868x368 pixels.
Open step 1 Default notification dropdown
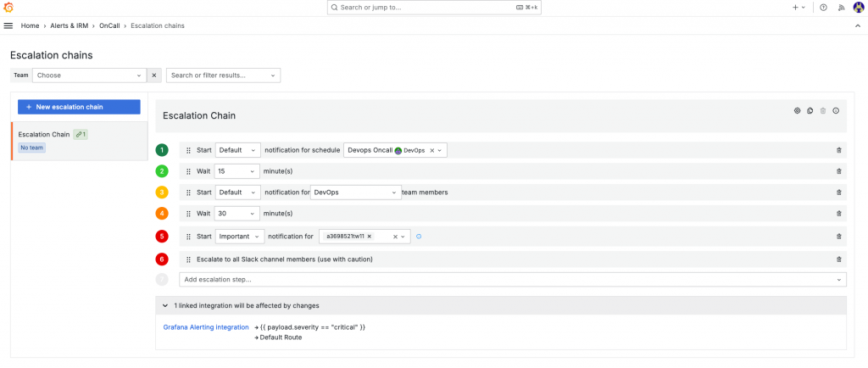pos(237,150)
